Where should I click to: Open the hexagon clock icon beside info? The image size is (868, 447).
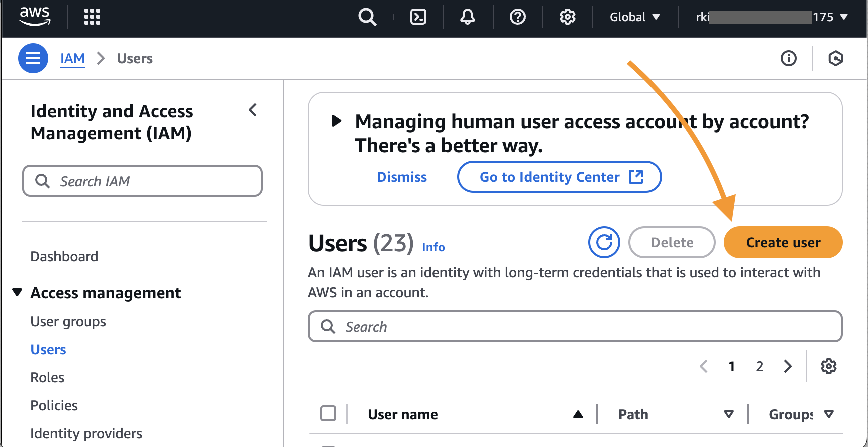tap(835, 58)
